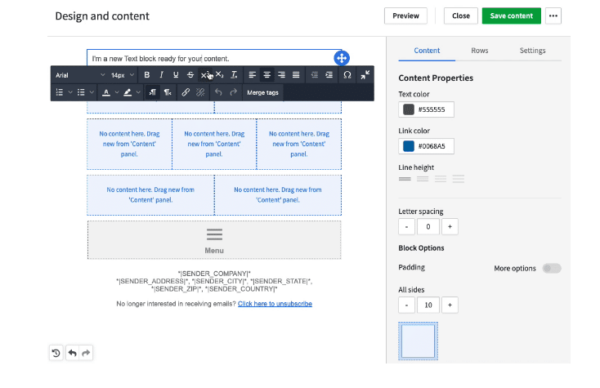This screenshot has width=600, height=388.
Task: Open the Merge tags menu
Action: [262, 92]
